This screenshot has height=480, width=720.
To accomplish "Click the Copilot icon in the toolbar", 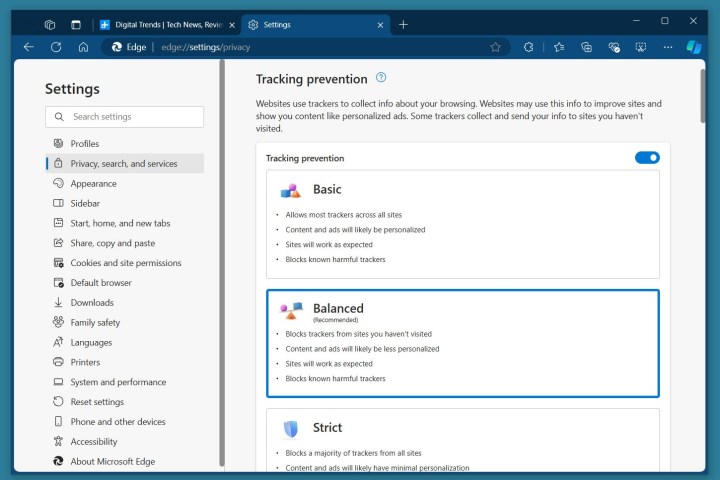I will pyautogui.click(x=694, y=46).
